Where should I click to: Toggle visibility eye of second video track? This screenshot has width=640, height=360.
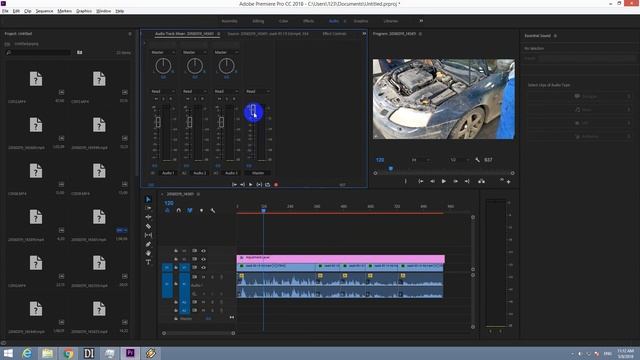203,259
